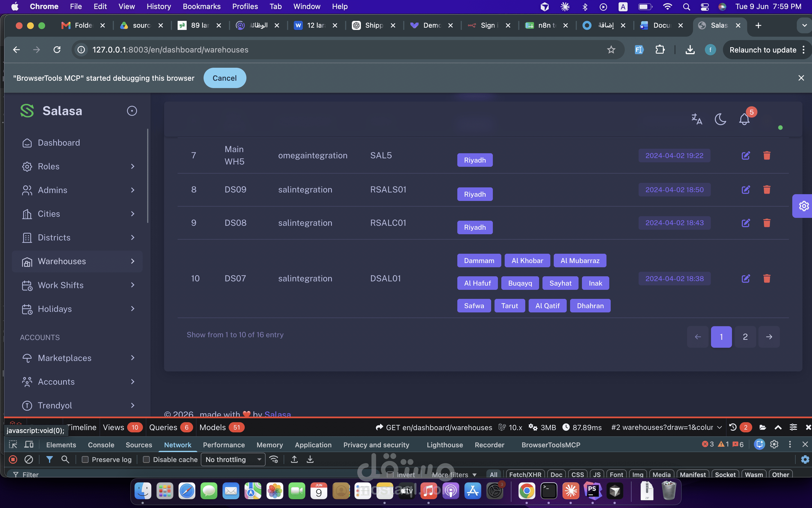Switch to the Elements tab

click(x=61, y=444)
